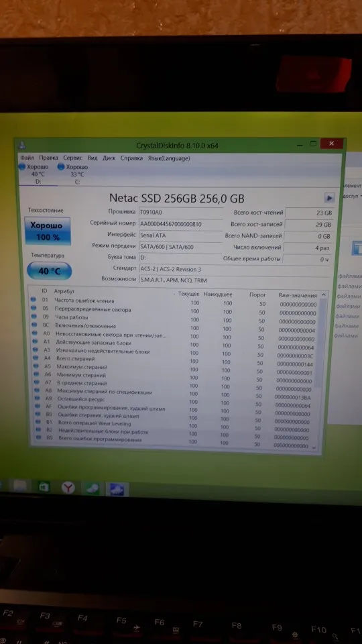Open the Справка menu

point(131,158)
